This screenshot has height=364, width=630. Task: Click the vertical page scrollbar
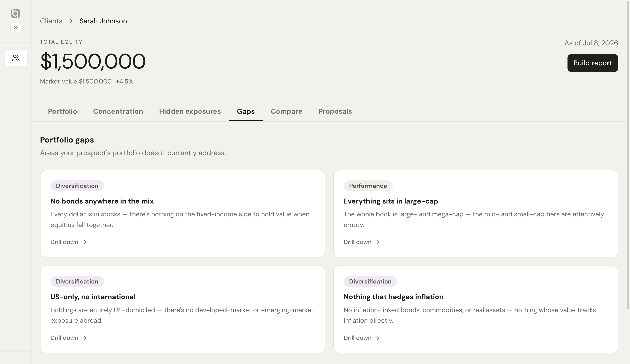click(x=628, y=155)
